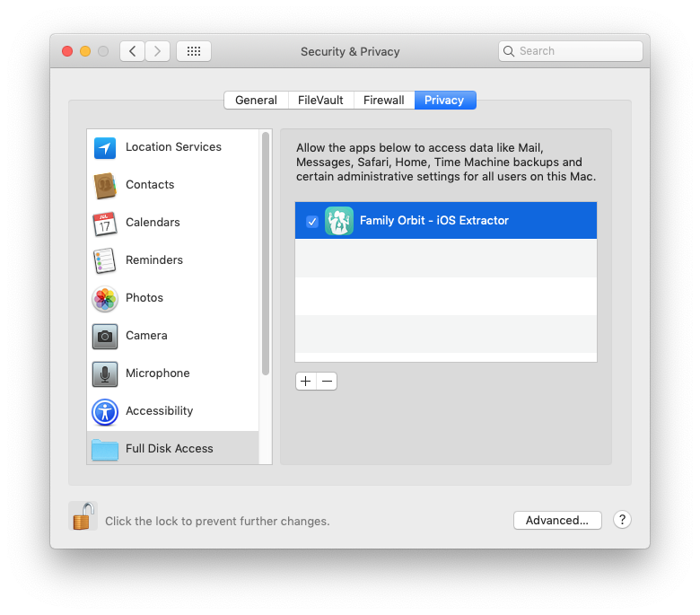Remove selected app with minus button
The height and width of the screenshot is (615, 700).
point(327,382)
